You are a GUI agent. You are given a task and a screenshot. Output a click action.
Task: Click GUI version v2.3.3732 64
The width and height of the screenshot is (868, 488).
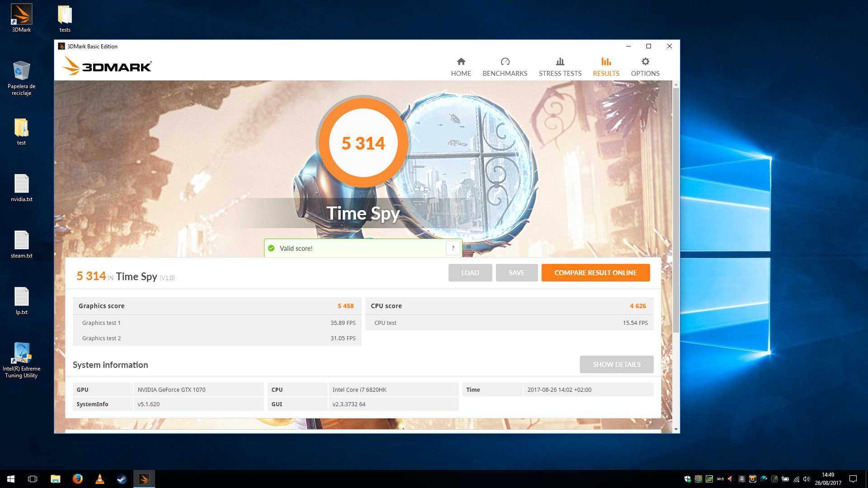pos(349,404)
